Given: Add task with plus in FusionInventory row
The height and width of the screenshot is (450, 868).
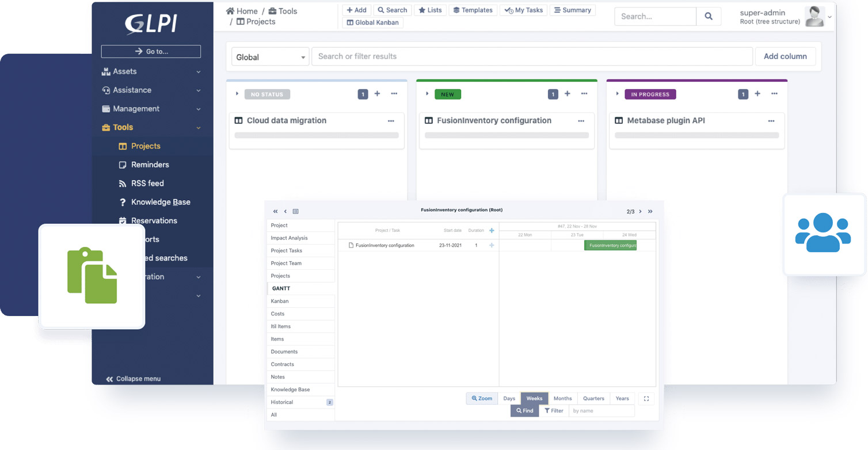Looking at the screenshot, I should (x=492, y=246).
